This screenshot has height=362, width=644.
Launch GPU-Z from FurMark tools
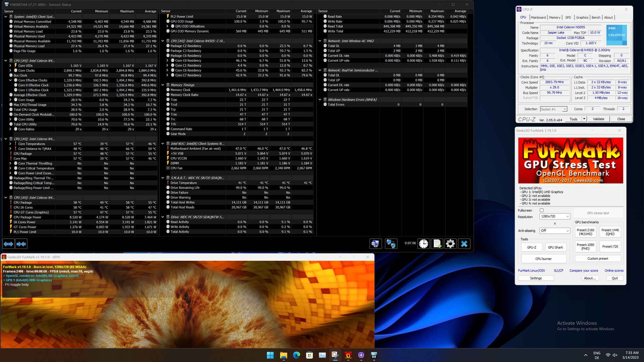[x=532, y=247]
